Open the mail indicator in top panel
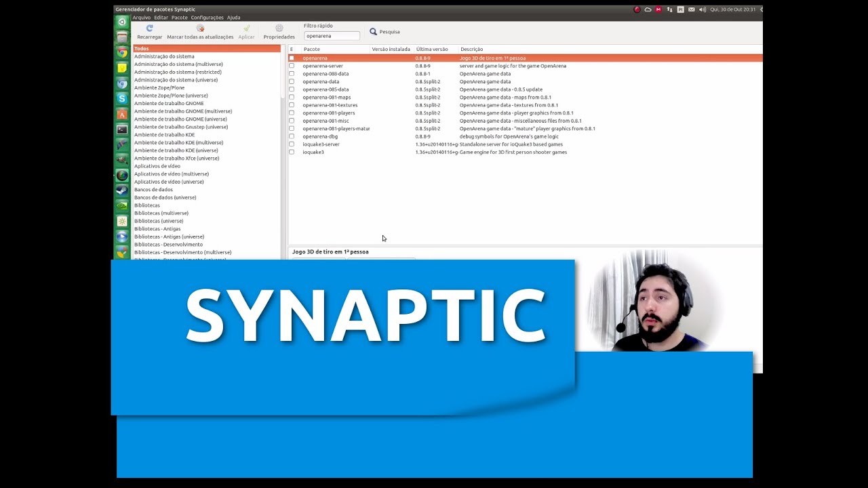The height and width of the screenshot is (488, 868). [x=691, y=9]
